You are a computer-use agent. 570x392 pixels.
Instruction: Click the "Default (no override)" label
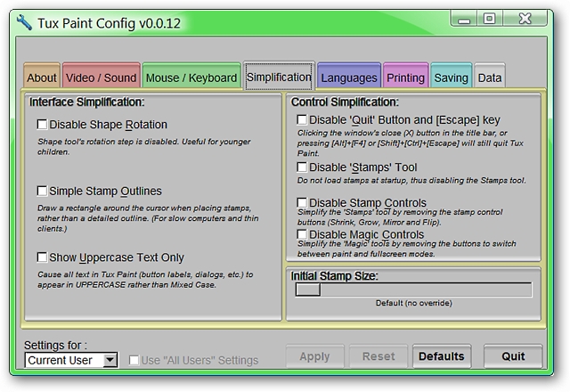(414, 303)
